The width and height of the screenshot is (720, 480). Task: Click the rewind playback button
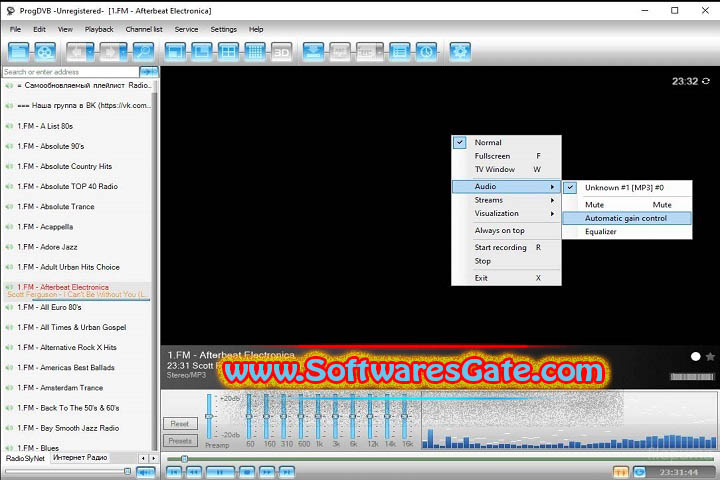click(194, 472)
